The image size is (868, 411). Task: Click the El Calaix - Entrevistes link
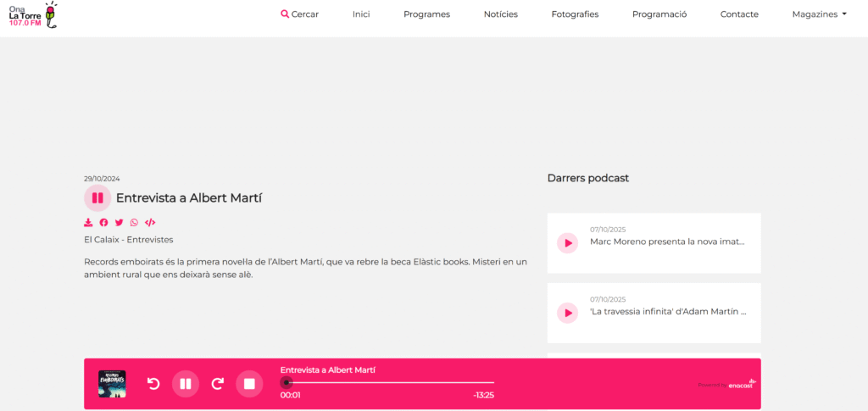coord(128,240)
